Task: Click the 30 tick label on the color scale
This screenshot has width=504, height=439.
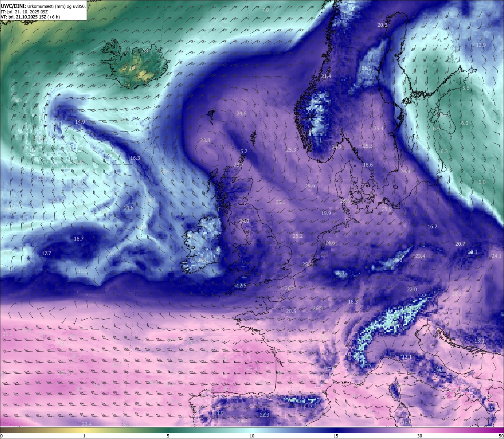Action: [420, 436]
